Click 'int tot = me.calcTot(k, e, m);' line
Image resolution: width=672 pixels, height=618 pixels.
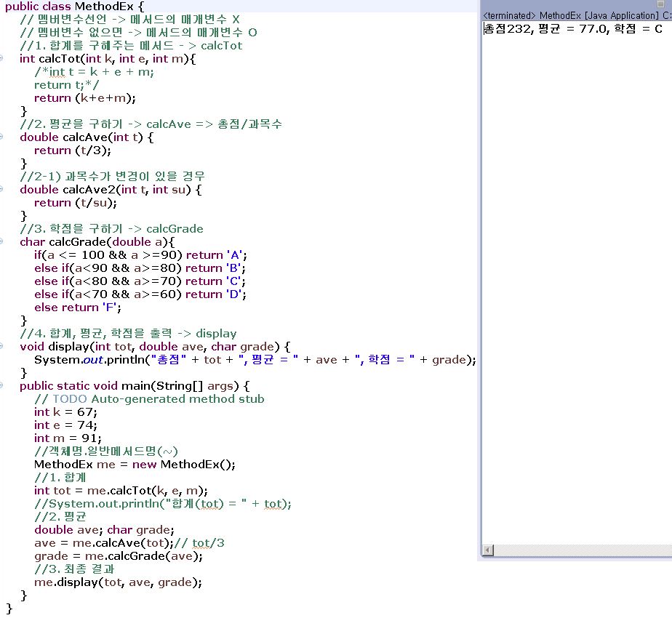[x=121, y=491]
